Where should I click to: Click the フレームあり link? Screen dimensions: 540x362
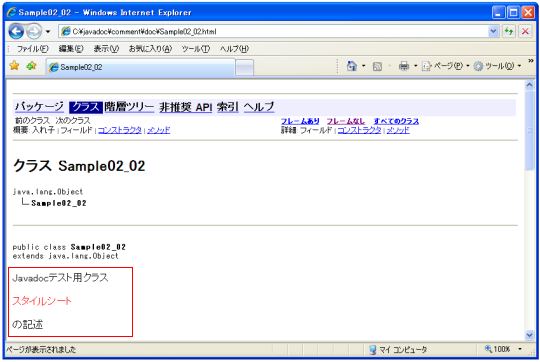click(x=300, y=121)
